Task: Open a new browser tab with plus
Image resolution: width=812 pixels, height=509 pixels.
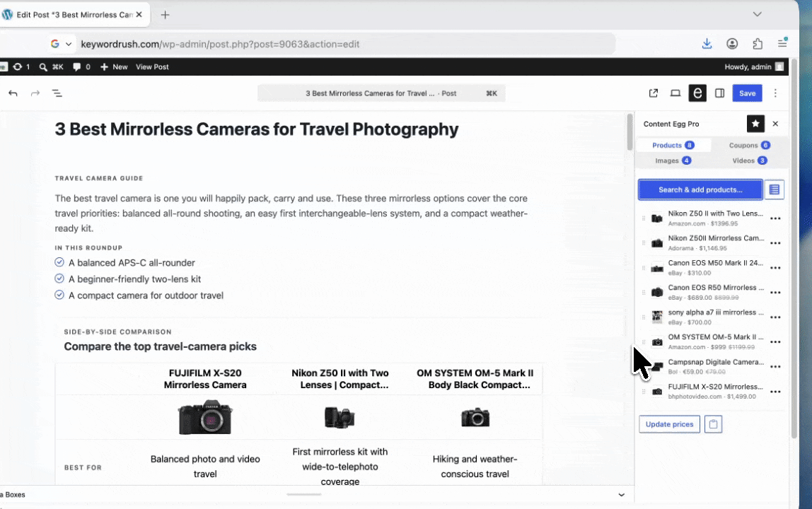Action: point(166,15)
